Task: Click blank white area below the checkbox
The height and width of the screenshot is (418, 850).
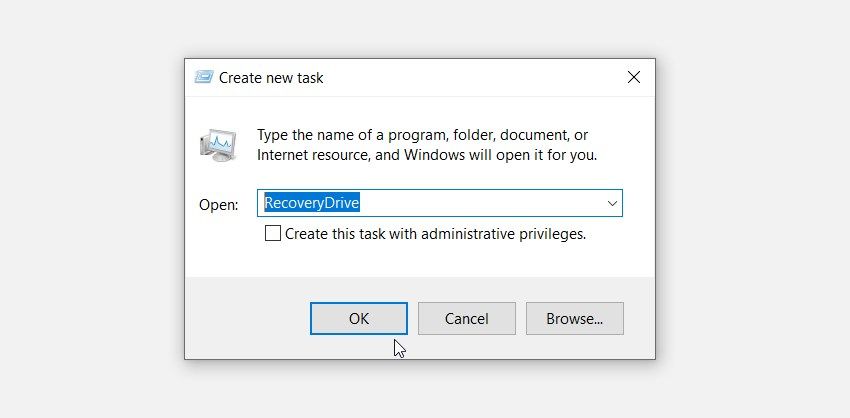Action: click(x=420, y=260)
